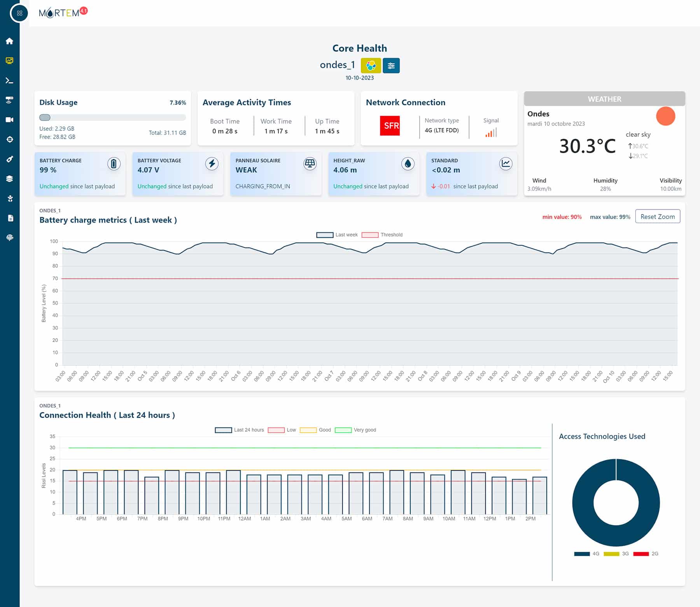Click the baby figure icon in sidebar

coord(10,198)
